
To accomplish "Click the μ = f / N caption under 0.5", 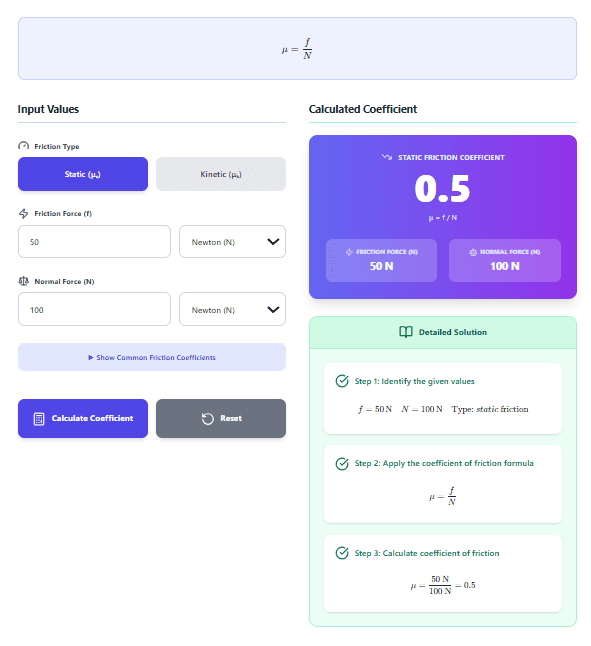I will tap(443, 218).
